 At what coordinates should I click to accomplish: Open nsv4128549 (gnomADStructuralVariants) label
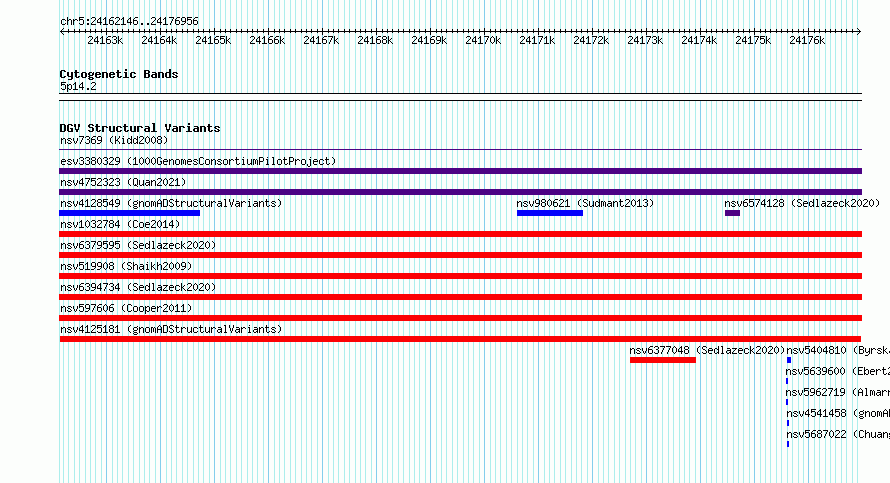click(171, 203)
